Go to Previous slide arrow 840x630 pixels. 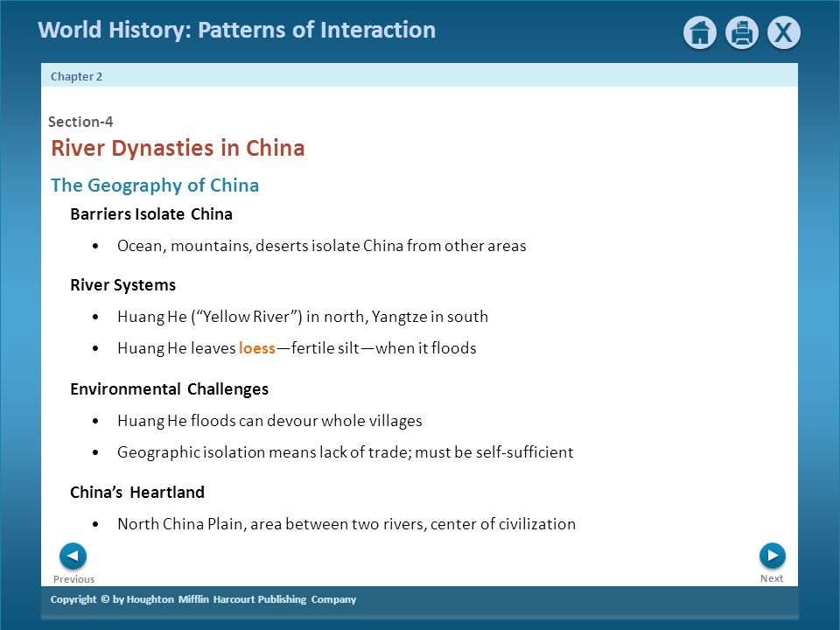[73, 556]
